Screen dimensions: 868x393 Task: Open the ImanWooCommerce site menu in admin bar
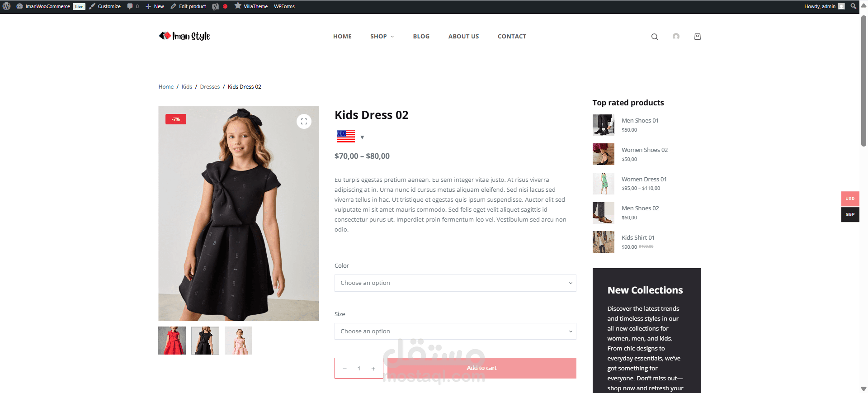coord(43,6)
